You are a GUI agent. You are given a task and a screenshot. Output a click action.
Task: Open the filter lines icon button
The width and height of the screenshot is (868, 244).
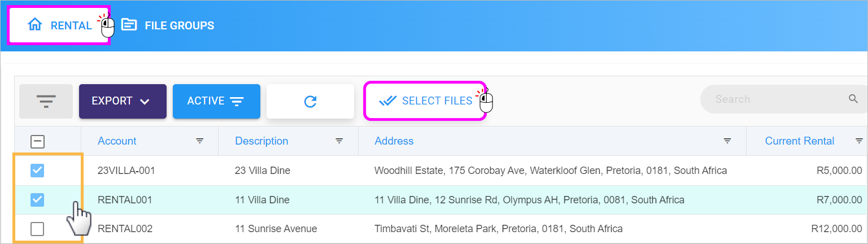[46, 101]
